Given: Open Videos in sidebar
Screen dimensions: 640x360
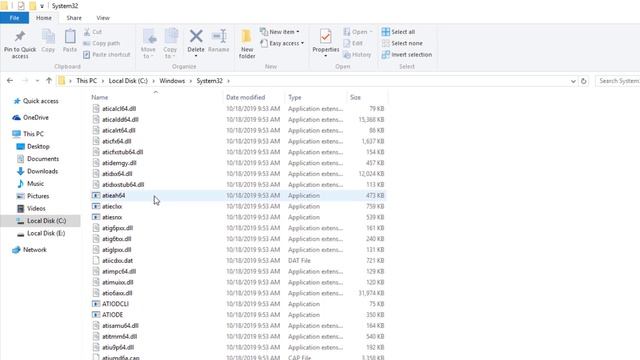Looking at the screenshot, I should [x=36, y=208].
